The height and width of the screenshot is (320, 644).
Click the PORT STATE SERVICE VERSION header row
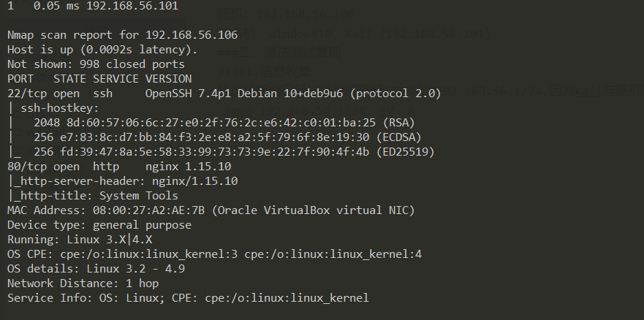pos(99,79)
